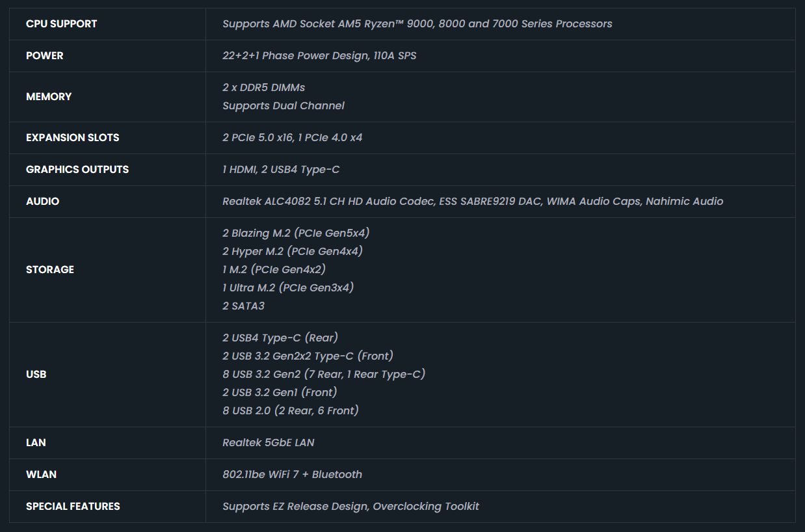Click the EXPANSION SLOTS row label
This screenshot has height=532, width=805.
72,138
